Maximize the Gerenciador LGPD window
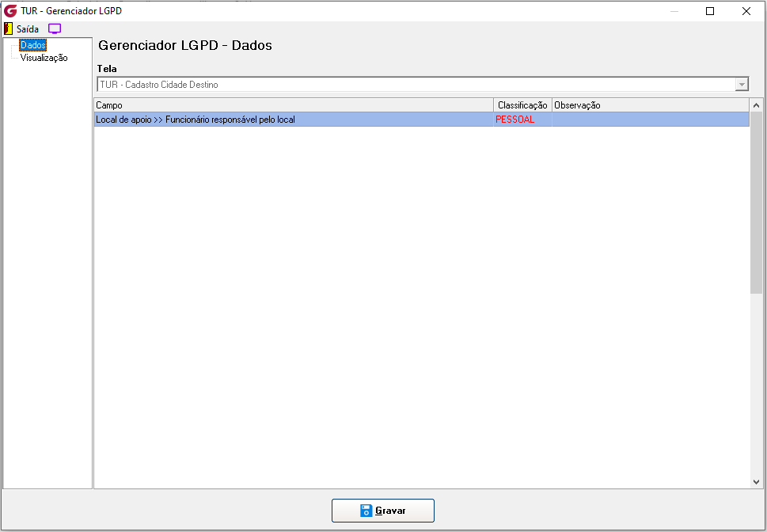The width and height of the screenshot is (767, 532). [710, 11]
